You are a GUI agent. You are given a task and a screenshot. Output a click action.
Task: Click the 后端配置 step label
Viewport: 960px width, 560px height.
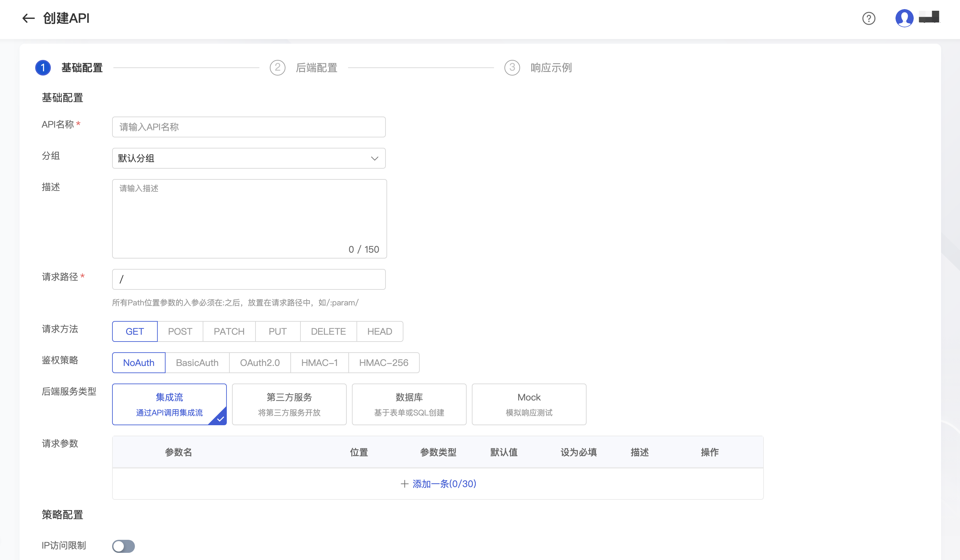click(x=316, y=68)
